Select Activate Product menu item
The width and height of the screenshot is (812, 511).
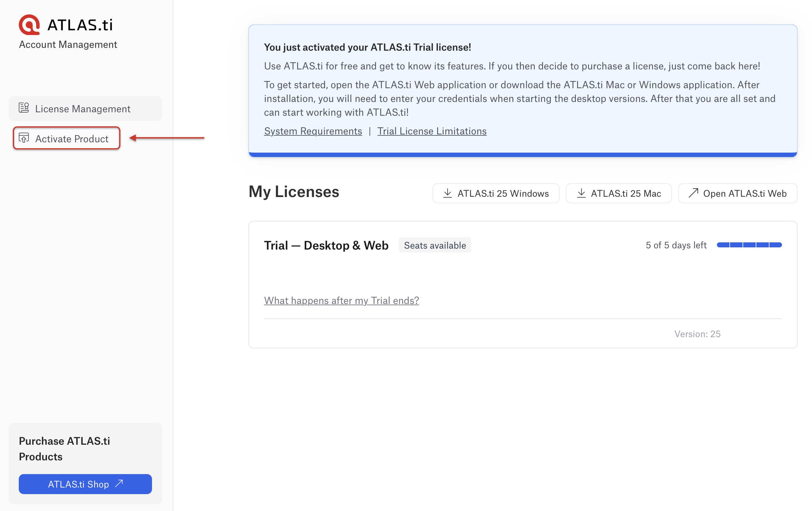pyautogui.click(x=72, y=139)
